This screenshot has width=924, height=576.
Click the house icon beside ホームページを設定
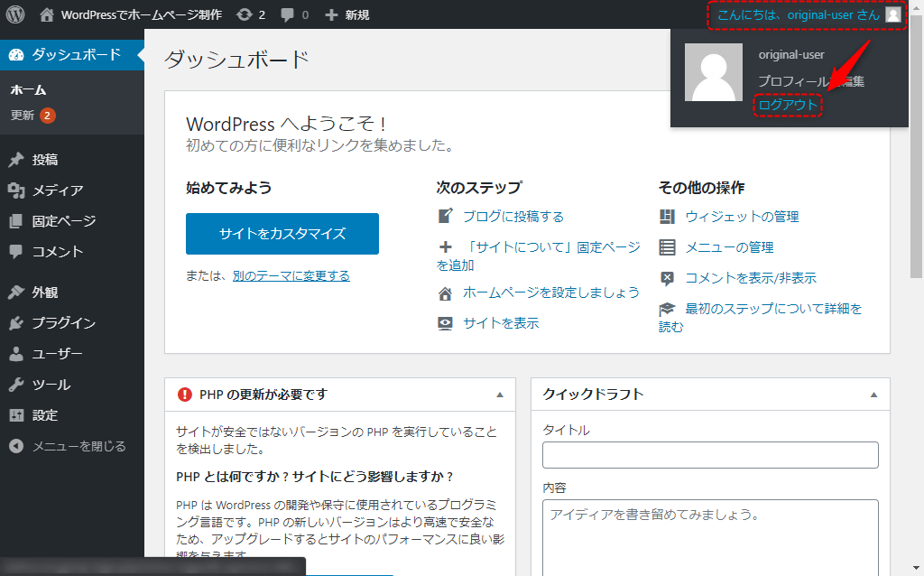[x=446, y=293]
